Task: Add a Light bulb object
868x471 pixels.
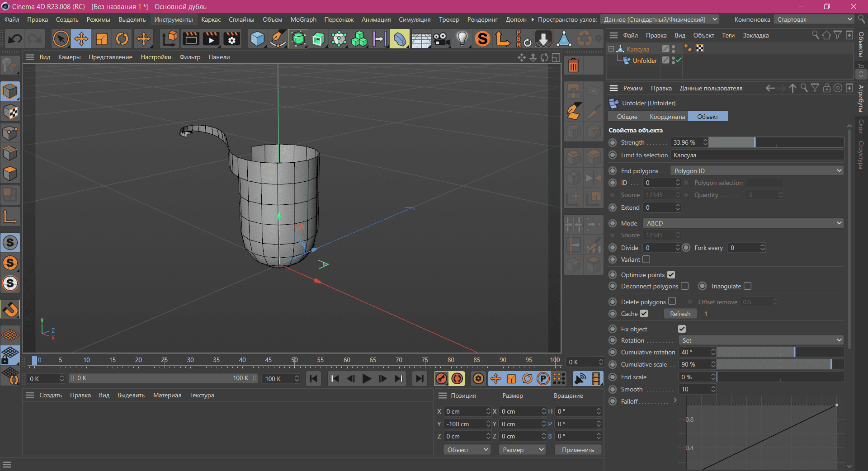Action: pyautogui.click(x=462, y=39)
